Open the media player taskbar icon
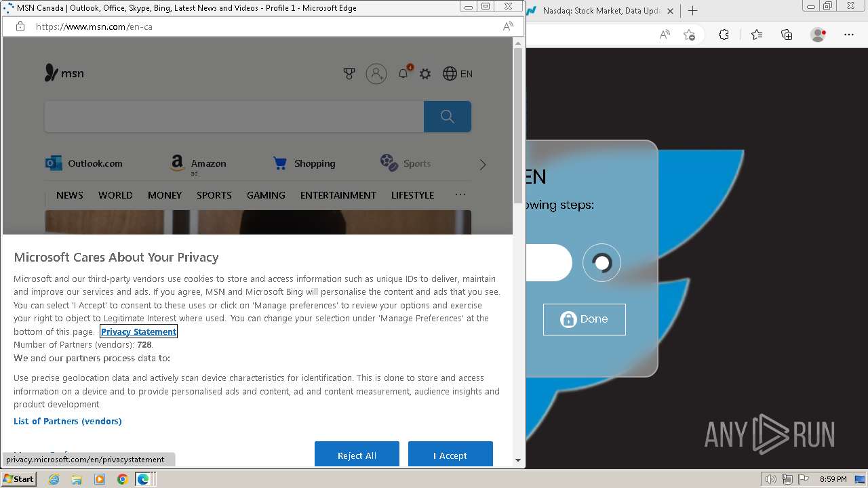This screenshot has height=488, width=868. 100,479
